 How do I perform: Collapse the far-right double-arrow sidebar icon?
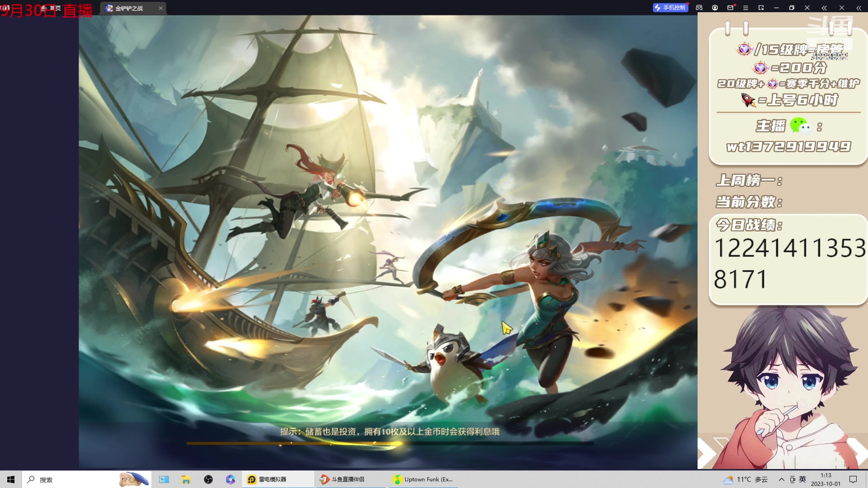pos(859,8)
